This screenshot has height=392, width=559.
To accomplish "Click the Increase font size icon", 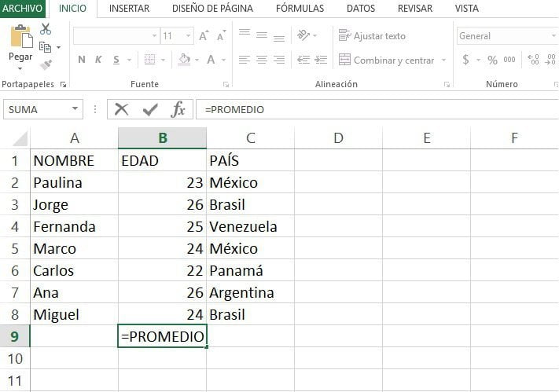I will [204, 35].
